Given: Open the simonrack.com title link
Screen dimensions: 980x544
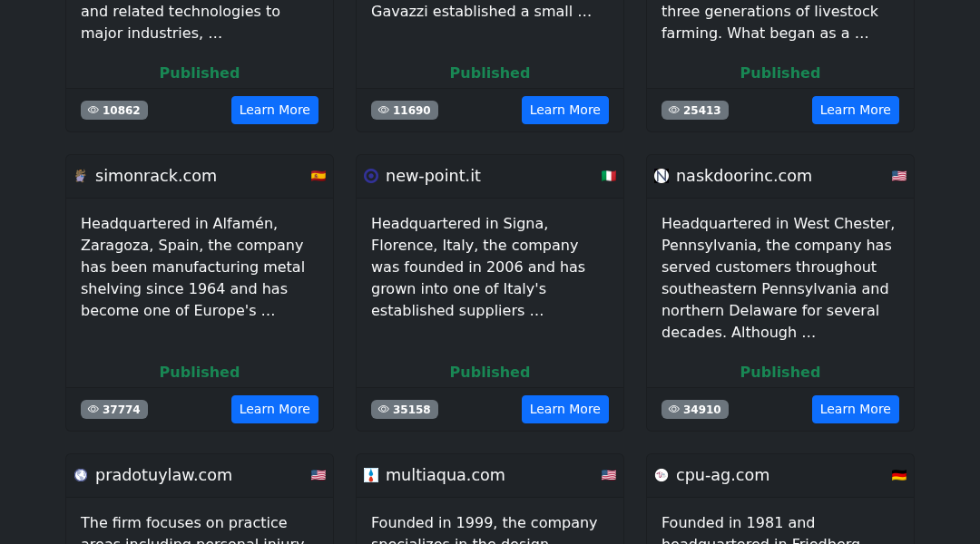Looking at the screenshot, I should click(x=156, y=176).
